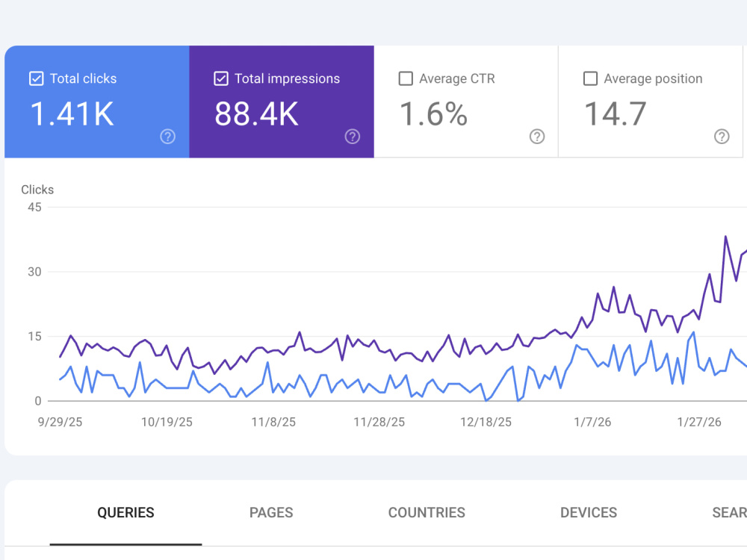This screenshot has height=560, width=747.
Task: Click the 1/7/26 date label
Action: click(x=592, y=422)
